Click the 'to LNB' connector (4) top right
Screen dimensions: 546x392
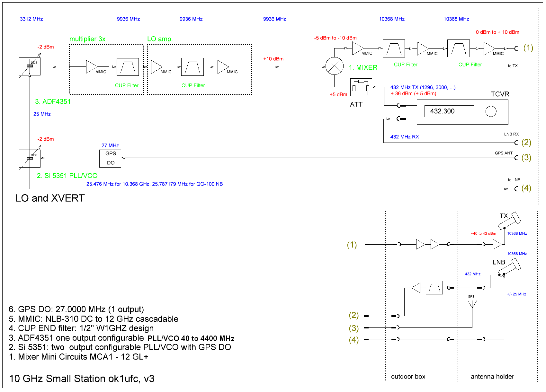[516, 189]
